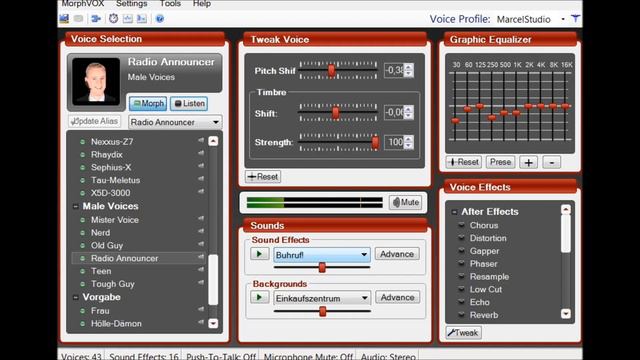Click the Timbre Strength slider handle
The width and height of the screenshot is (640, 360).
pyautogui.click(x=375, y=142)
